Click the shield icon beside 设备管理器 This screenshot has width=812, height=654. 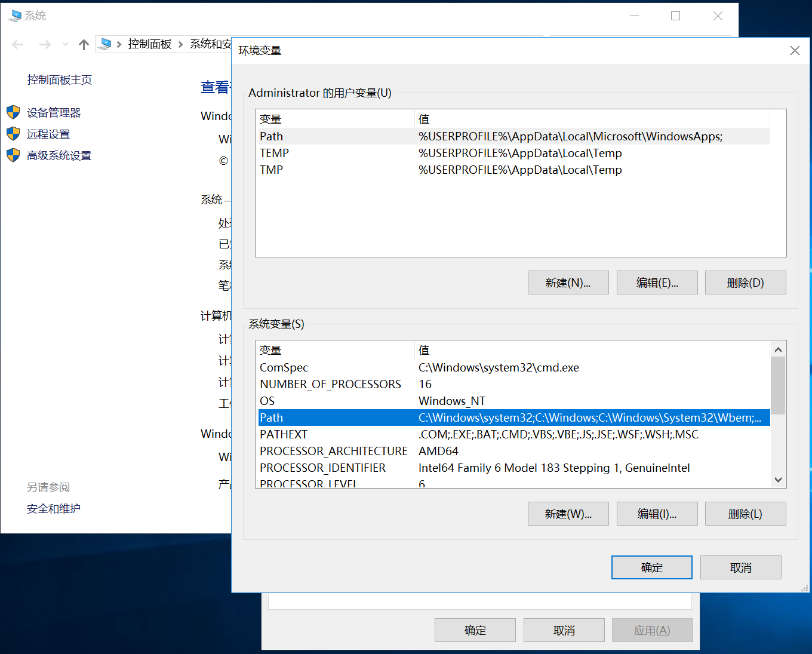point(13,112)
